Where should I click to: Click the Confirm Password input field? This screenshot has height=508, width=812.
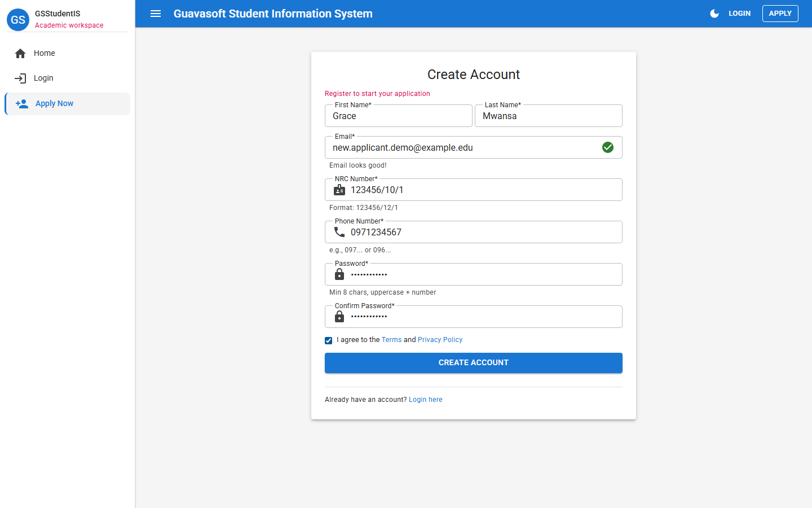click(474, 317)
